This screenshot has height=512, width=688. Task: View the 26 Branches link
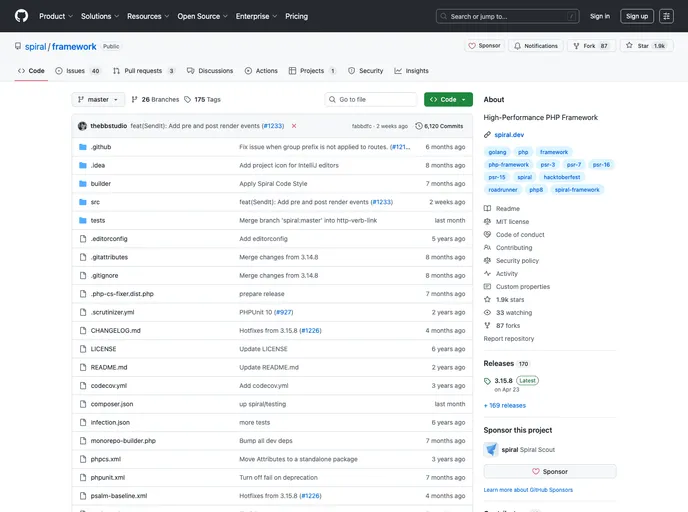(155, 100)
